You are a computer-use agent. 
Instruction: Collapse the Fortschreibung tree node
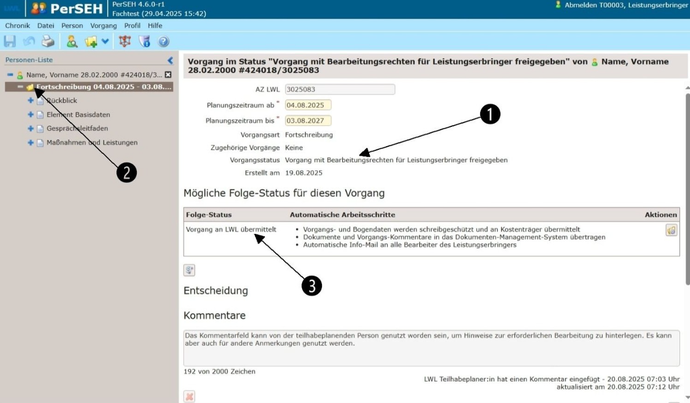point(20,87)
